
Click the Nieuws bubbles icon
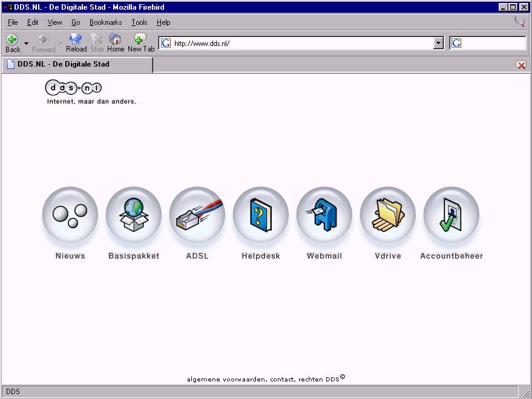(x=70, y=215)
